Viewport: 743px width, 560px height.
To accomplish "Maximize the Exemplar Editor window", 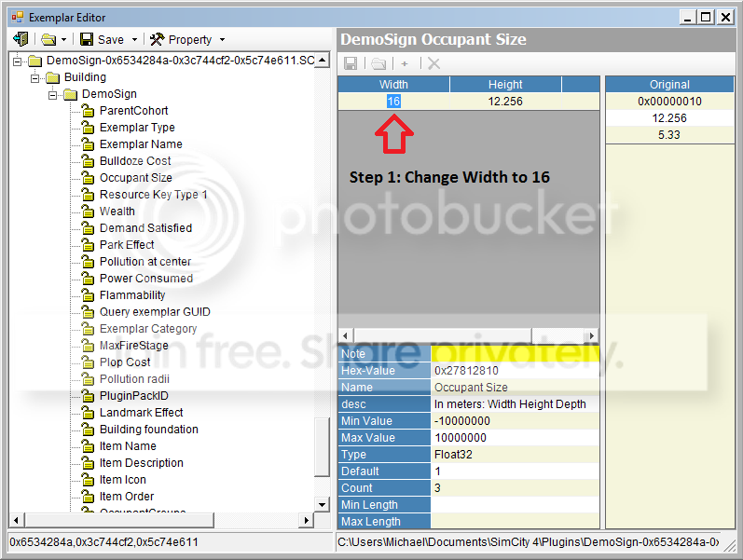I will (706, 18).
